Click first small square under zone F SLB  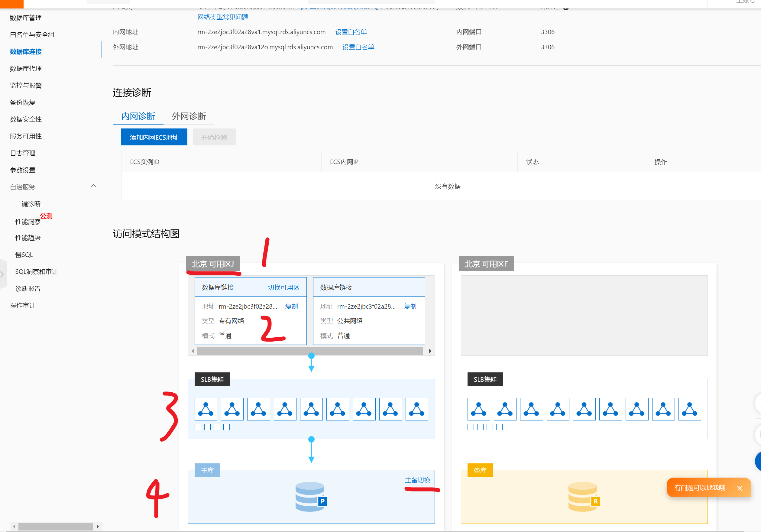(x=470, y=427)
